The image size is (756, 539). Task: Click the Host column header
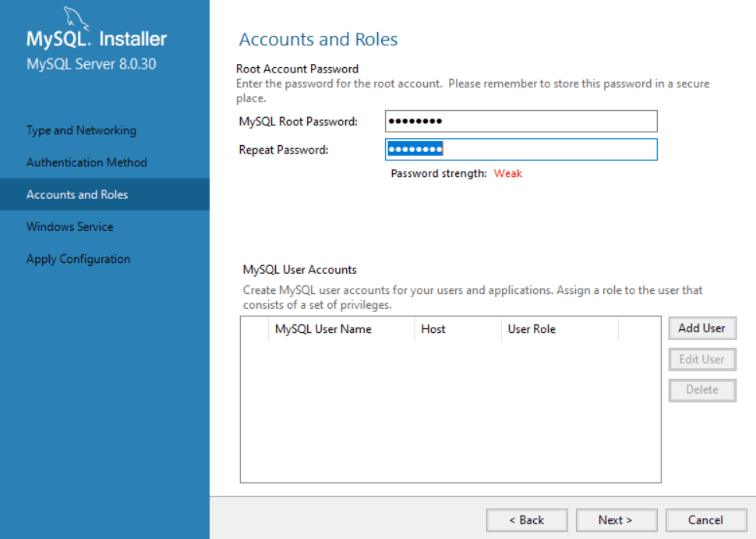point(458,329)
